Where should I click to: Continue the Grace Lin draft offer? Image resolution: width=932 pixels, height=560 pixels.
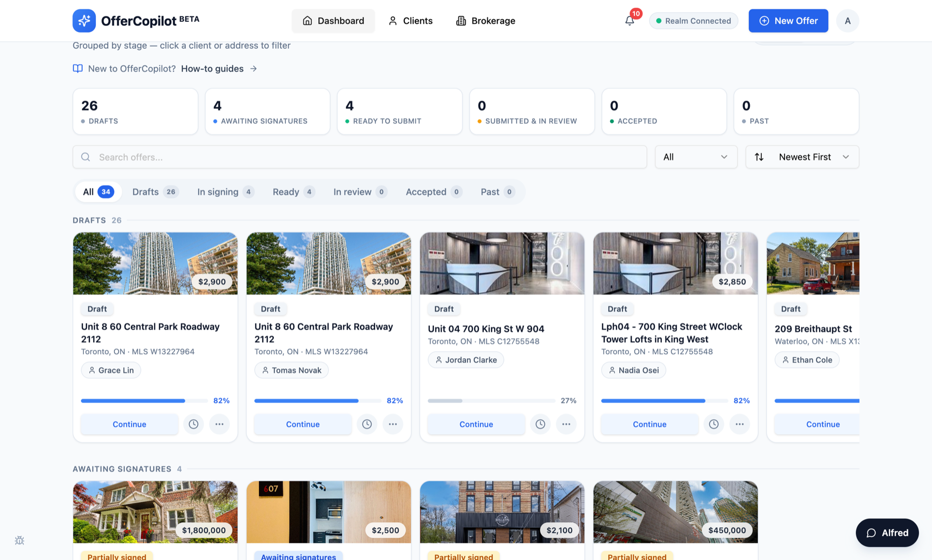[129, 424]
